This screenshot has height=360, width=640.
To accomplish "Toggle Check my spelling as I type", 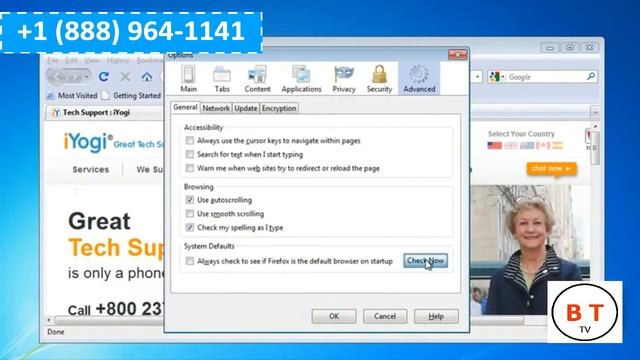I will [190, 227].
